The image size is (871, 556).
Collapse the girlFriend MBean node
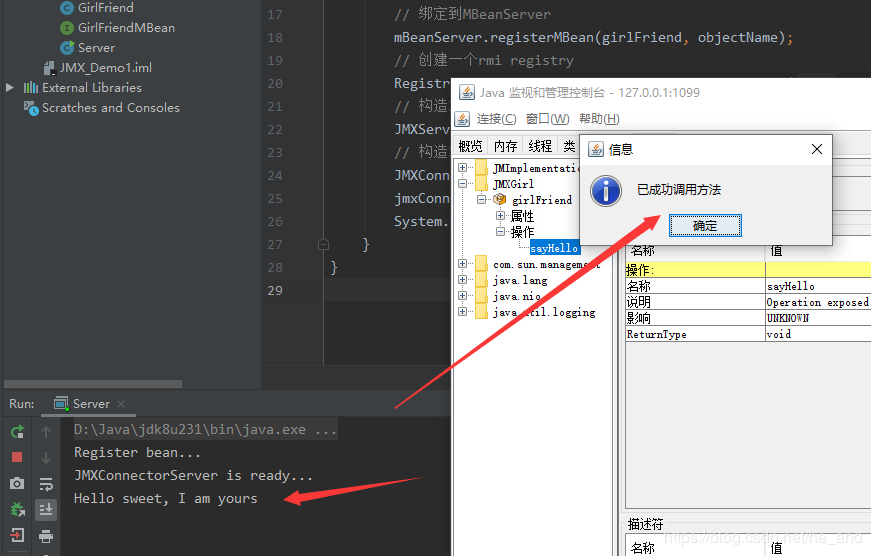point(481,199)
